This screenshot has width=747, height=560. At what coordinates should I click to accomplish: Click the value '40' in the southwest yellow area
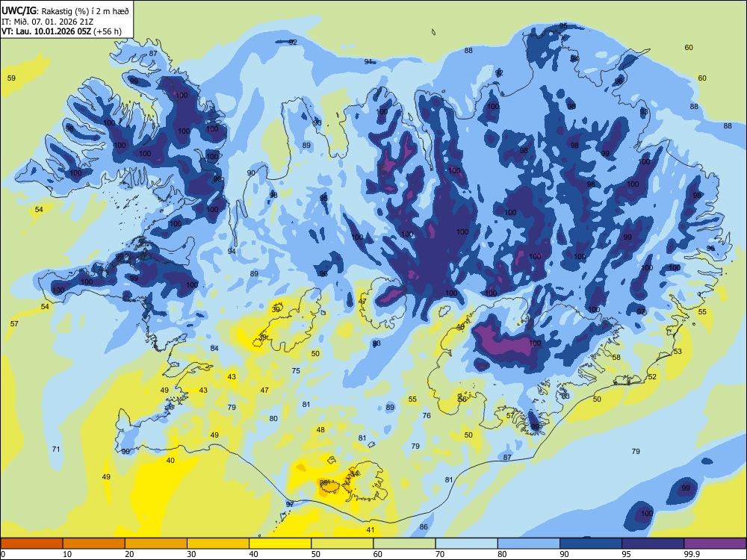click(170, 460)
